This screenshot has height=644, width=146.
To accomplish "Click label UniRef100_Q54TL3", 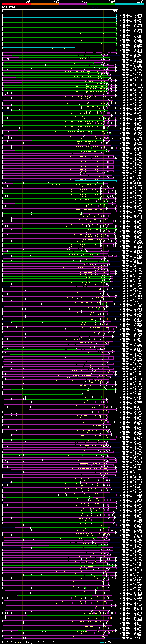I will point(131,128).
